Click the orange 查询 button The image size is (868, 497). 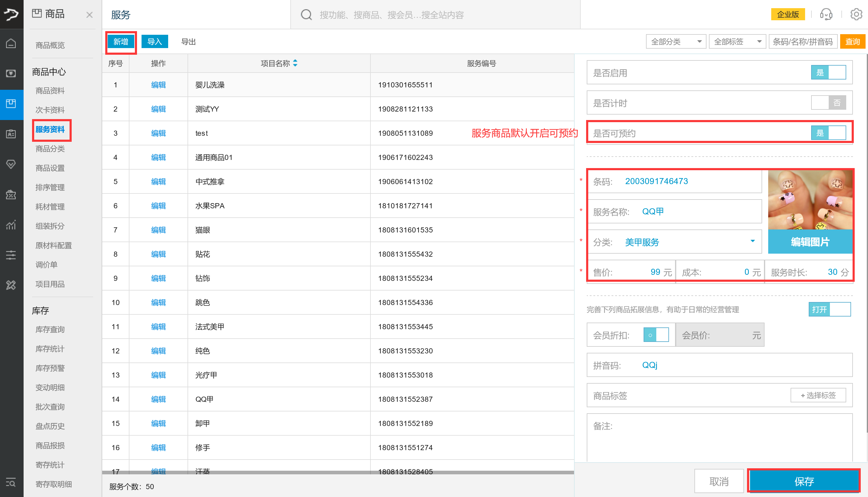[852, 42]
